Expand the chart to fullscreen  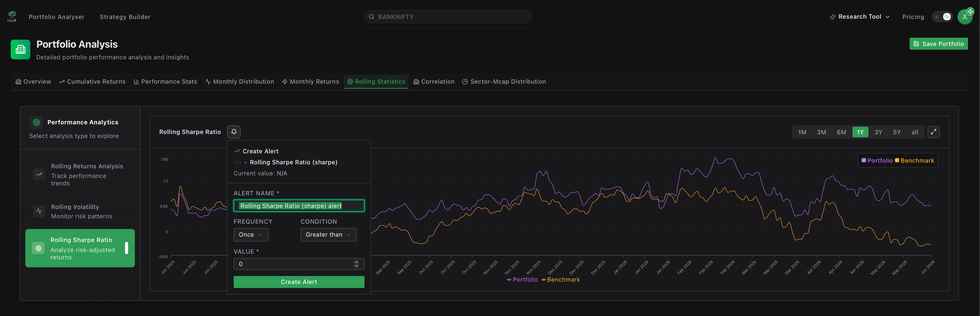pyautogui.click(x=933, y=132)
